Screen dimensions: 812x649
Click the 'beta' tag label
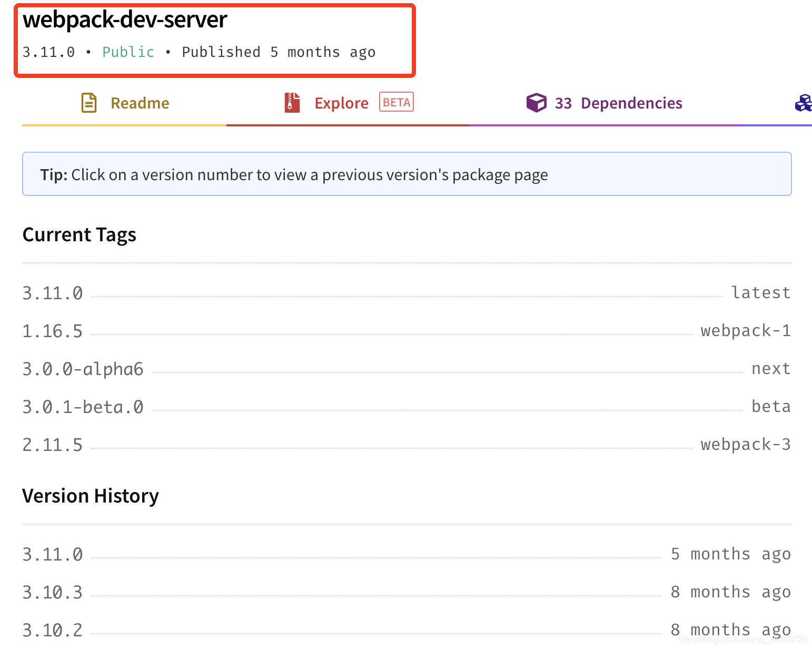(x=771, y=407)
